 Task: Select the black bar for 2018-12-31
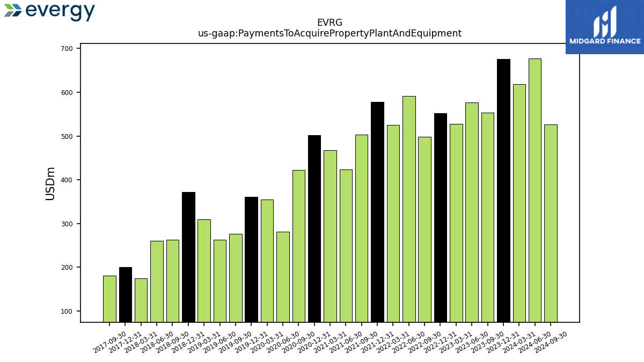coord(188,257)
